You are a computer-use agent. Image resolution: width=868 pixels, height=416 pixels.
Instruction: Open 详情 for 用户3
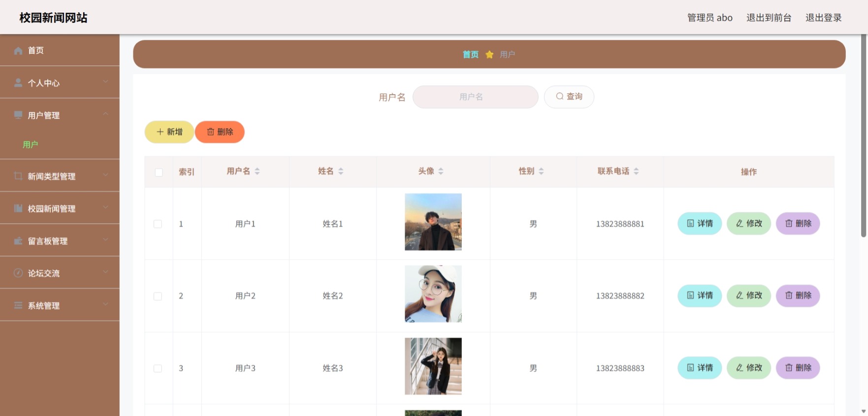[700, 368]
